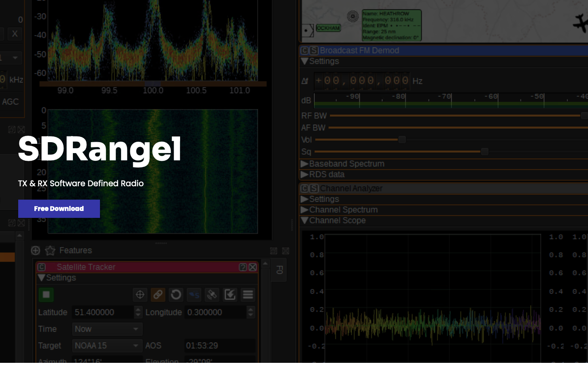This screenshot has width=588, height=392.
Task: Click the Free Download button
Action: click(59, 209)
